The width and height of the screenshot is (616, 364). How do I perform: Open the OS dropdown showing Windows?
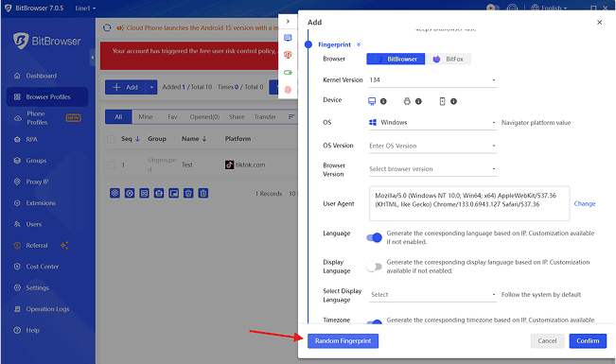[x=432, y=123]
